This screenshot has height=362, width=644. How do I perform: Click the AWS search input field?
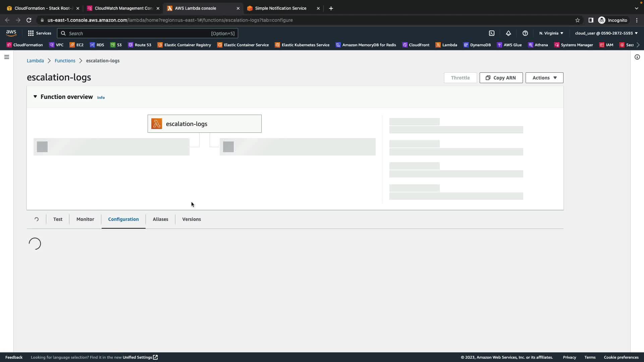(x=138, y=33)
